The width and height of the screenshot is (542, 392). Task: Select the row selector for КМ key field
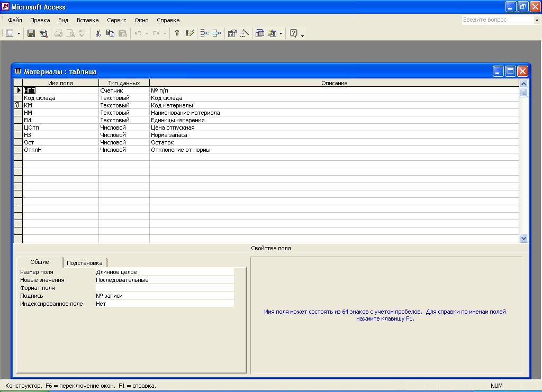pos(17,105)
